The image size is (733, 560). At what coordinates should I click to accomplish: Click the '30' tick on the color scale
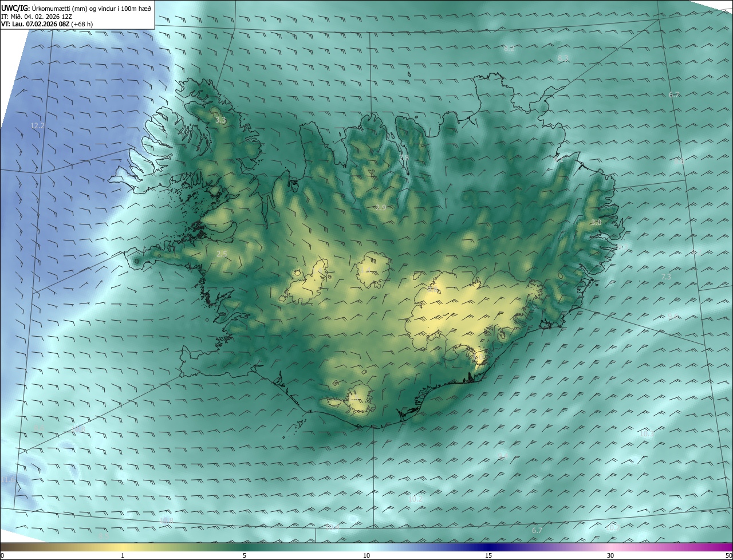(610, 555)
